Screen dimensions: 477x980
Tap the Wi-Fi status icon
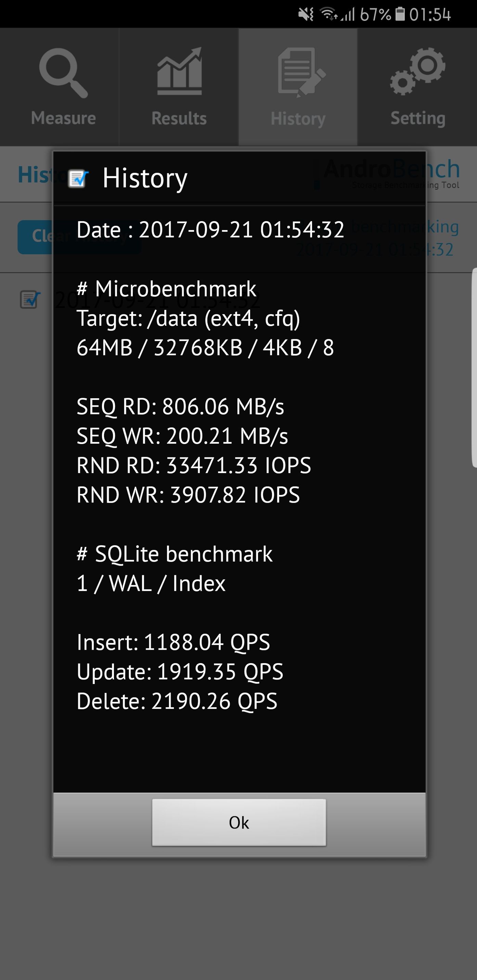pyautogui.click(x=328, y=14)
